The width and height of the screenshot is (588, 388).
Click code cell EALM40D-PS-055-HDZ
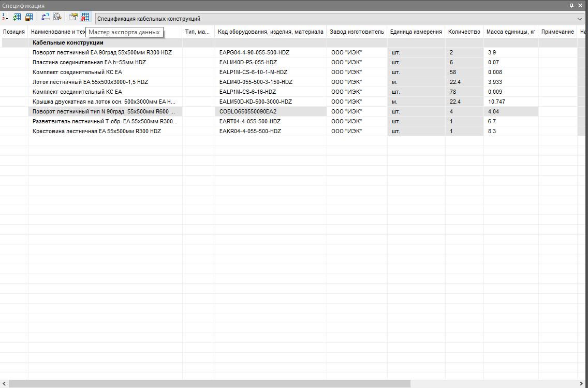pos(270,62)
